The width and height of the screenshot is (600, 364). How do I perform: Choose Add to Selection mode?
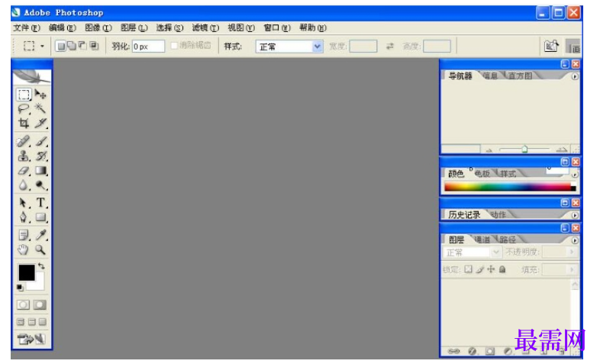pos(72,47)
